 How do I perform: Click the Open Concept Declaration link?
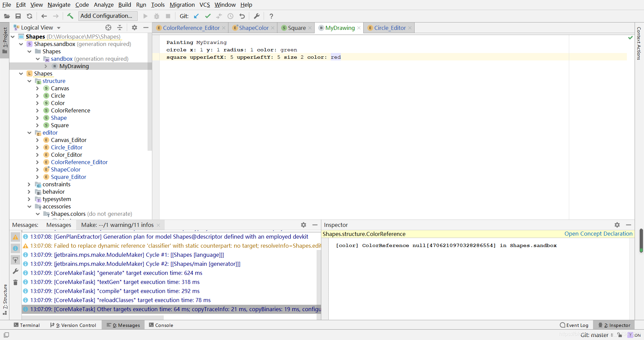click(x=598, y=234)
